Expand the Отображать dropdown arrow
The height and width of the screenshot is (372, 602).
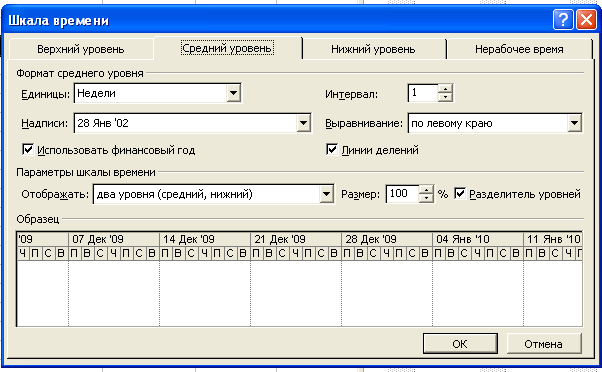pos(326,194)
